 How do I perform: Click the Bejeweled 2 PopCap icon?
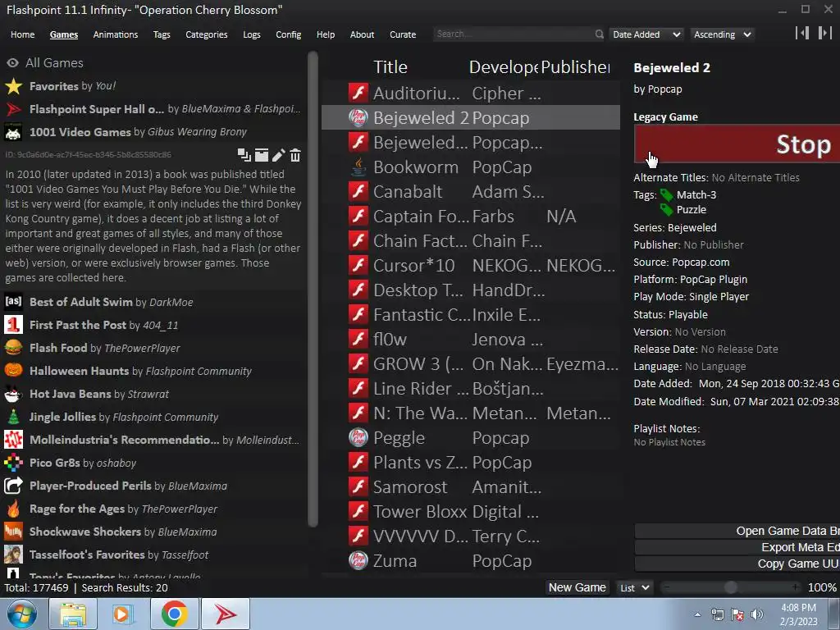click(358, 117)
